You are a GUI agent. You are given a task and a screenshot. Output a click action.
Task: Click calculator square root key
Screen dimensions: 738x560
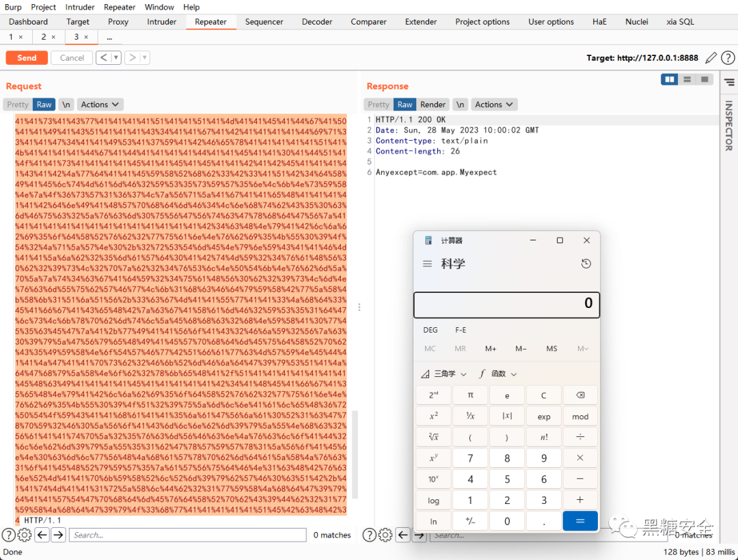tap(433, 437)
